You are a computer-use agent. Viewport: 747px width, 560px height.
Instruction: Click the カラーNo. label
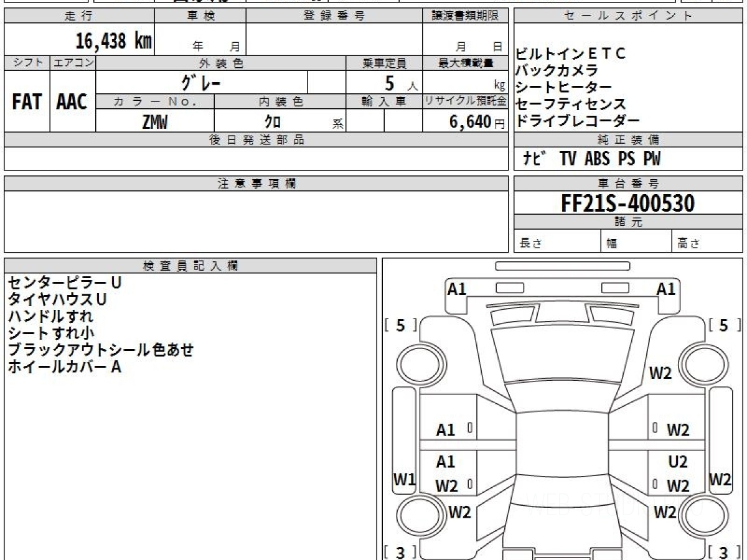[155, 101]
